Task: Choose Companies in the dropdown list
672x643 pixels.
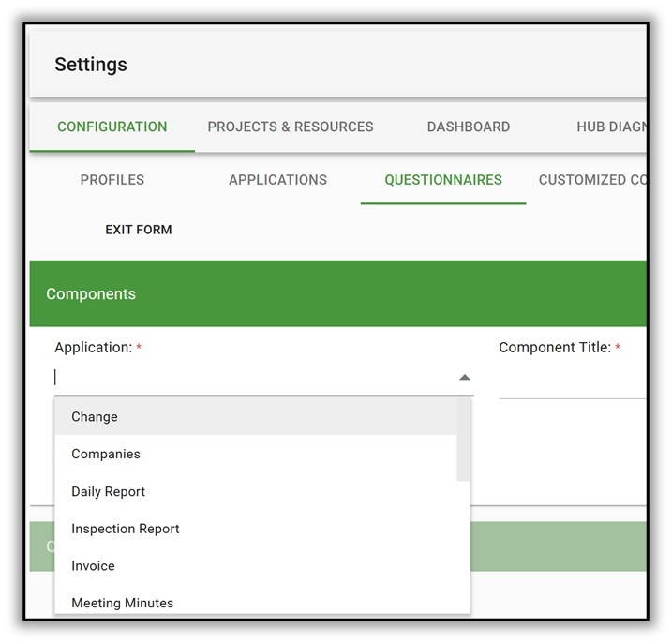Action: 106,455
